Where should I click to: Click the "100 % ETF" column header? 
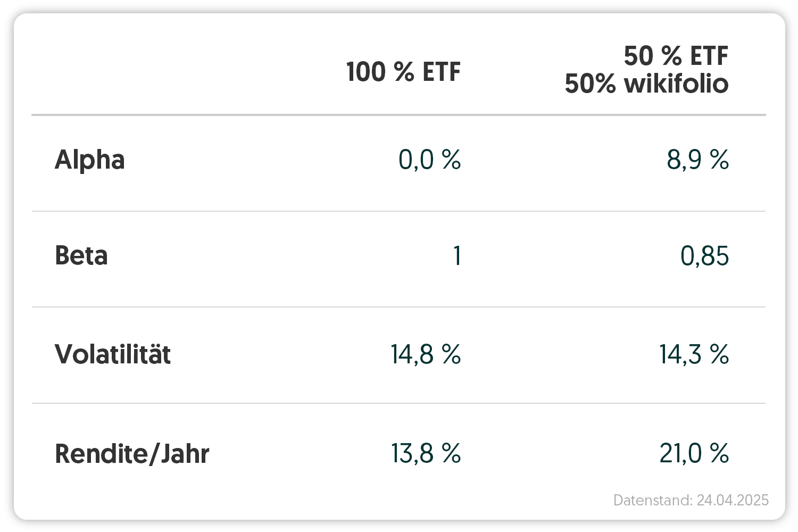pos(403,72)
